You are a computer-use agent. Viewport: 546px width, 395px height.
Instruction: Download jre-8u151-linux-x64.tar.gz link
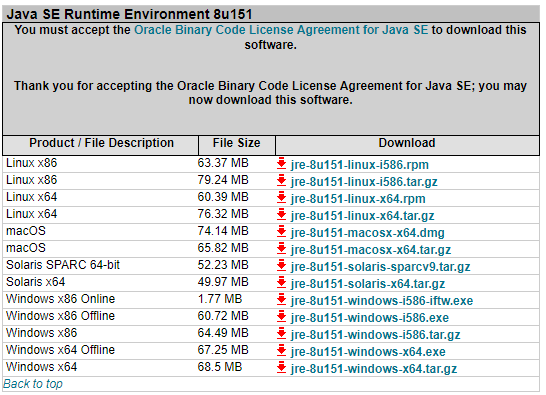coord(362,216)
